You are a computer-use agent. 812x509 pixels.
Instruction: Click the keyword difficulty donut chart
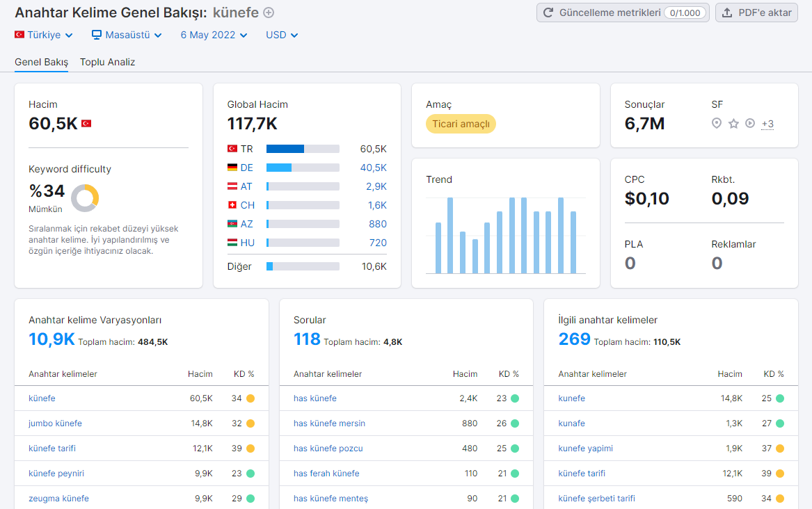(85, 198)
